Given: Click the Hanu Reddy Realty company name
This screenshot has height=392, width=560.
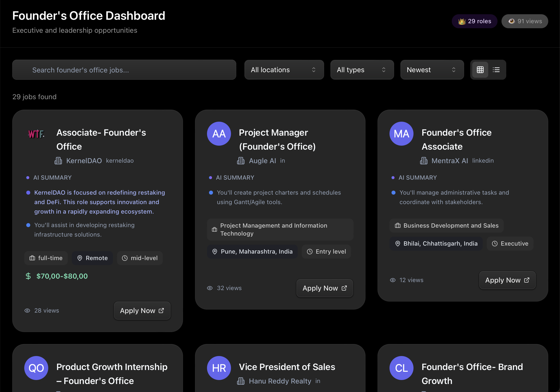Looking at the screenshot, I should point(280,381).
